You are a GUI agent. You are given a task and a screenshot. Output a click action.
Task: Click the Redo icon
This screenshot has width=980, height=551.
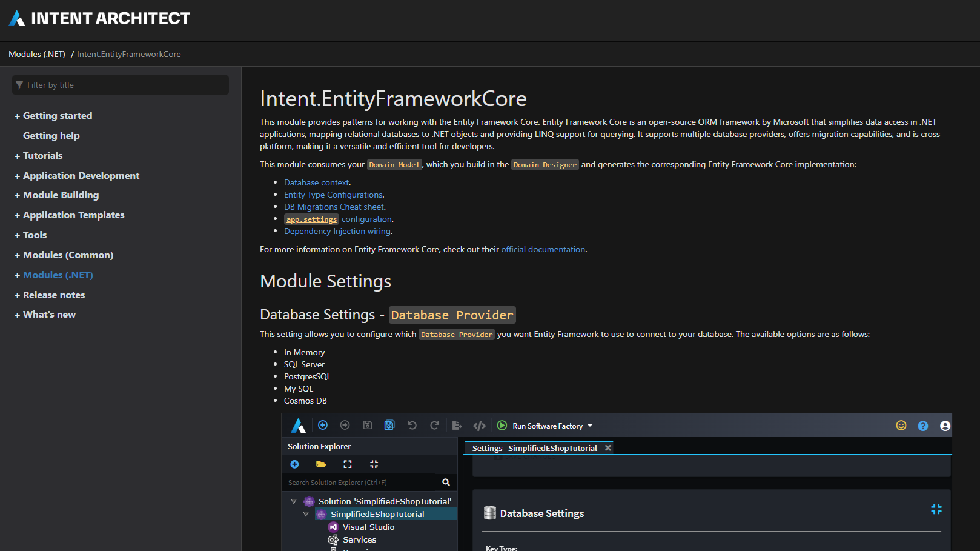pos(434,426)
